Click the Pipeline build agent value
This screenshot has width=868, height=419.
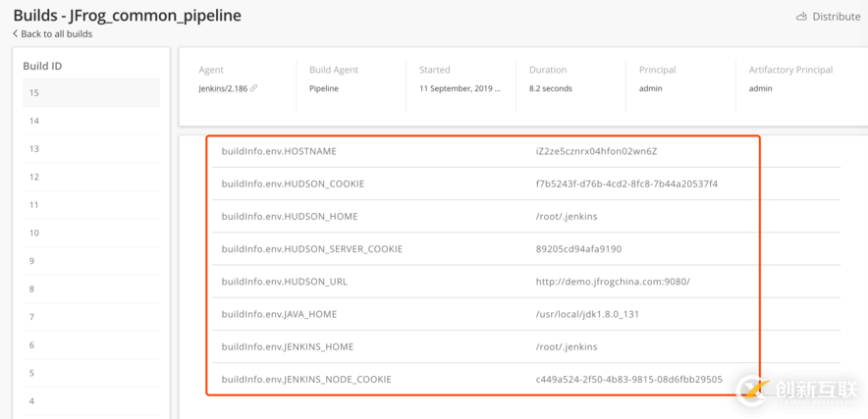[x=324, y=88]
